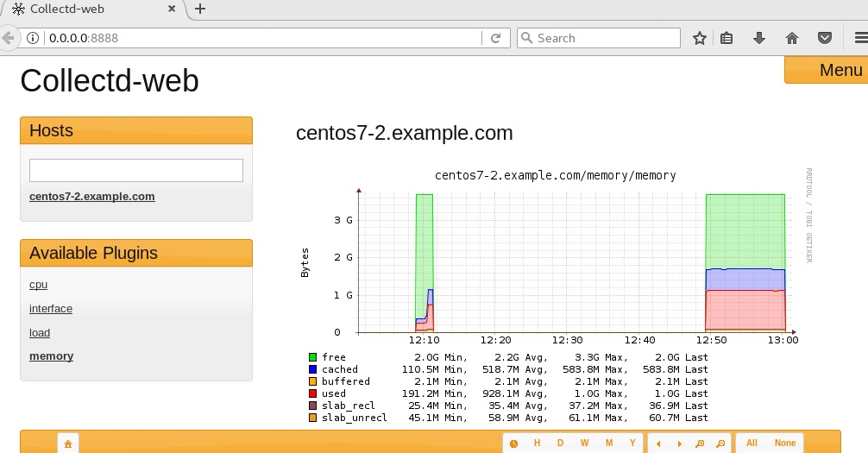
Task: Zoom in graph with magnifier plus
Action: (700, 444)
